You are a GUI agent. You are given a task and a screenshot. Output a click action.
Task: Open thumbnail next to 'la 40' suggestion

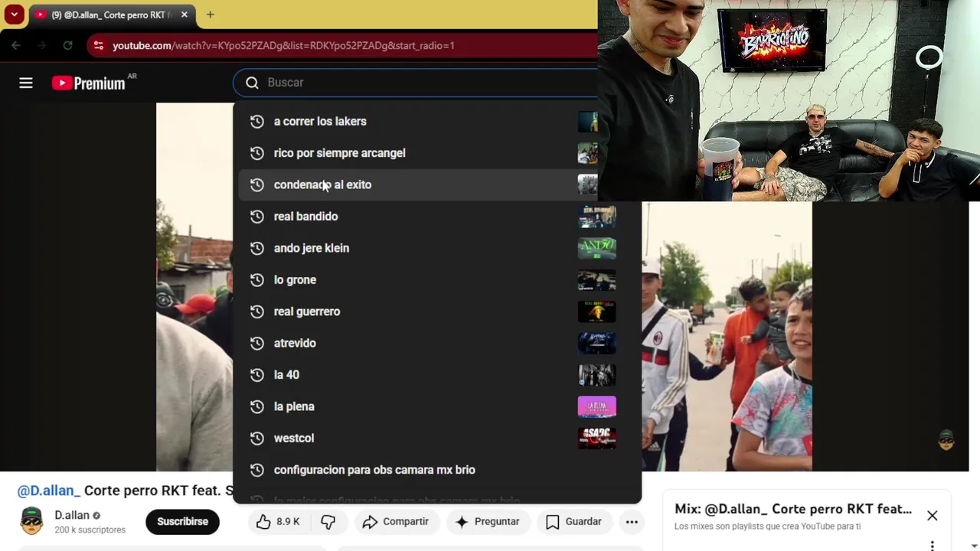tap(597, 375)
